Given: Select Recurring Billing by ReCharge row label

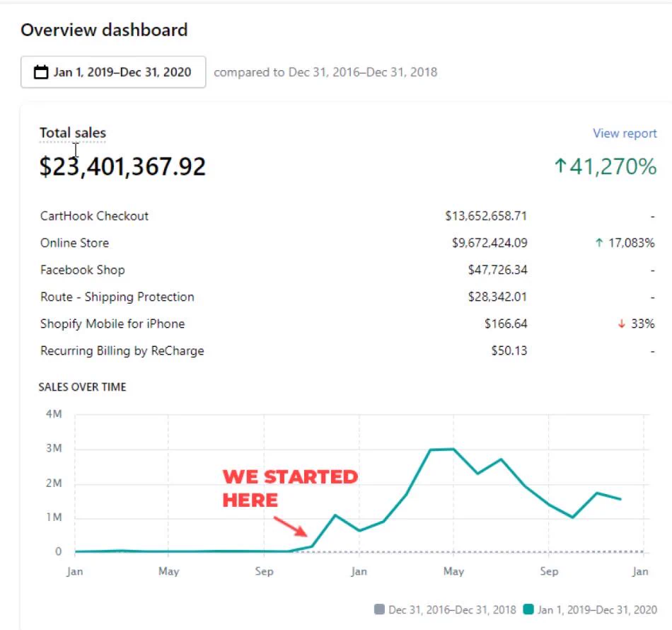Looking at the screenshot, I should [122, 351].
